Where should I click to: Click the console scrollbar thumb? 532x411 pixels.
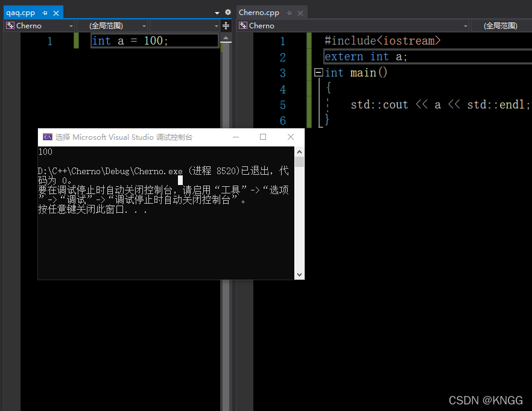pos(299,162)
